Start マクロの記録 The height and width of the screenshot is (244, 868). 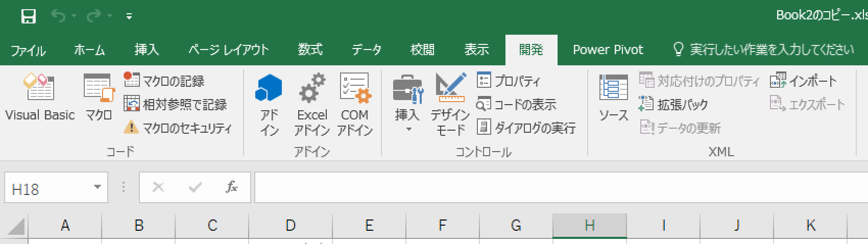(164, 81)
